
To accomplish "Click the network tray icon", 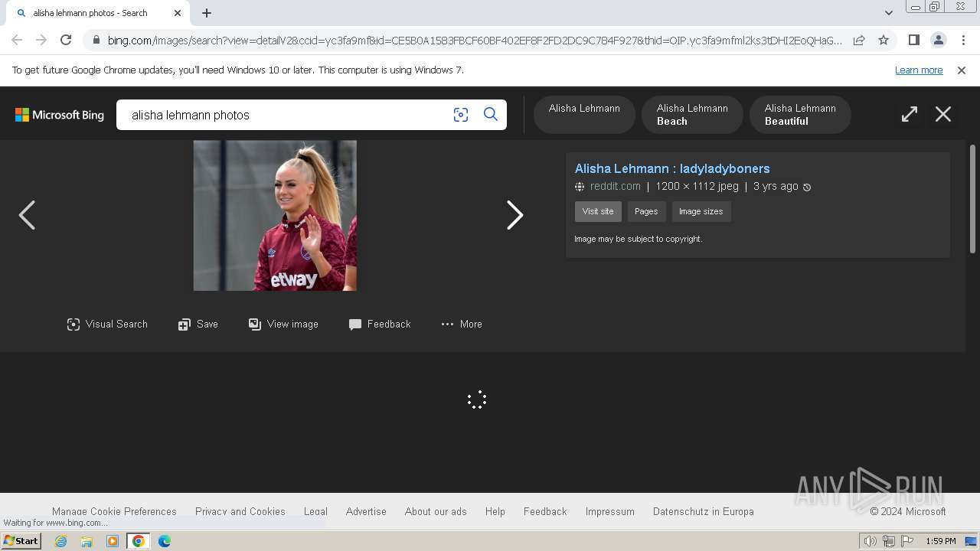I will 889,541.
